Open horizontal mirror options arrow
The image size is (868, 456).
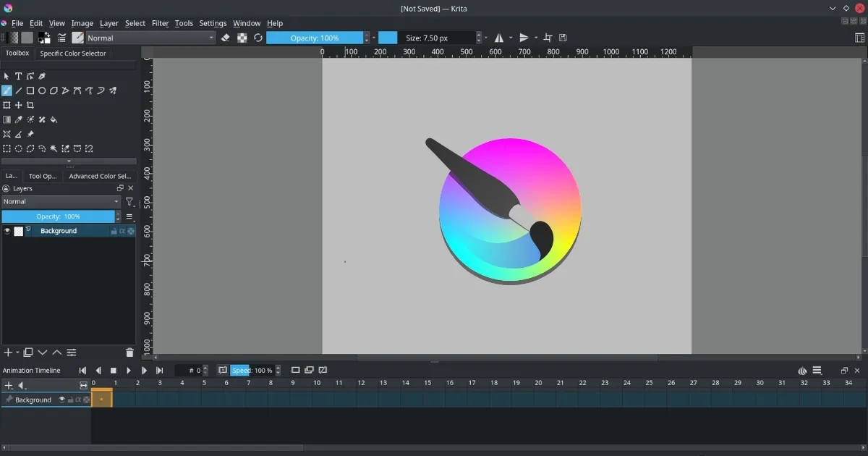click(511, 38)
